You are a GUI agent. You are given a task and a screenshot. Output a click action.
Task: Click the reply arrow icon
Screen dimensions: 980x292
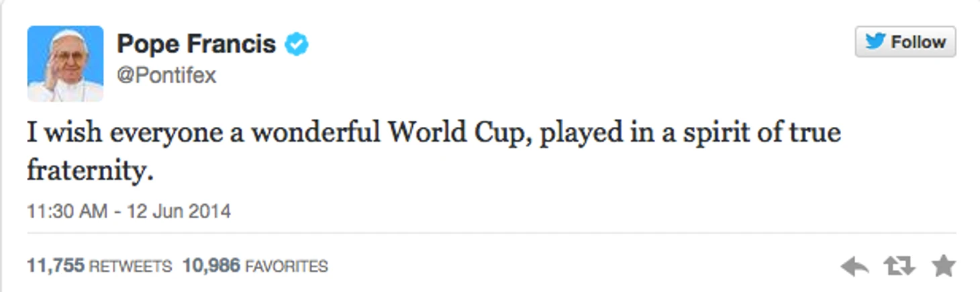(x=854, y=266)
